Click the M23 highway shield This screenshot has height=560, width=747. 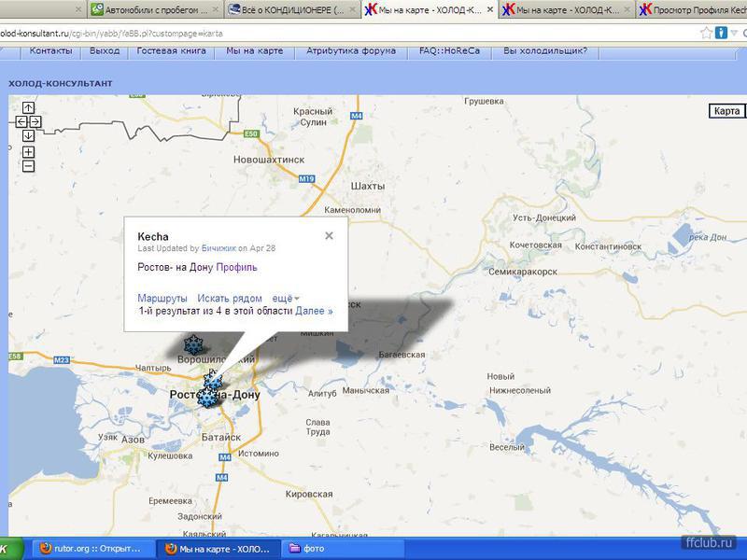[62, 360]
